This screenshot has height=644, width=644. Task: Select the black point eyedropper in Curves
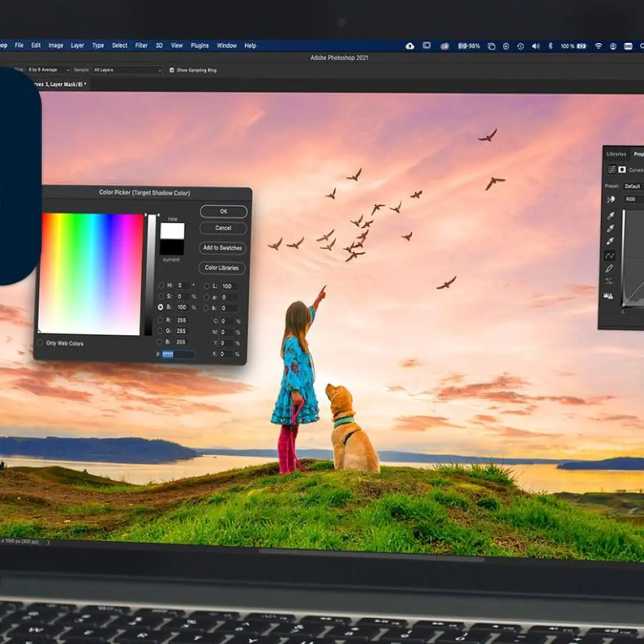pos(610,216)
